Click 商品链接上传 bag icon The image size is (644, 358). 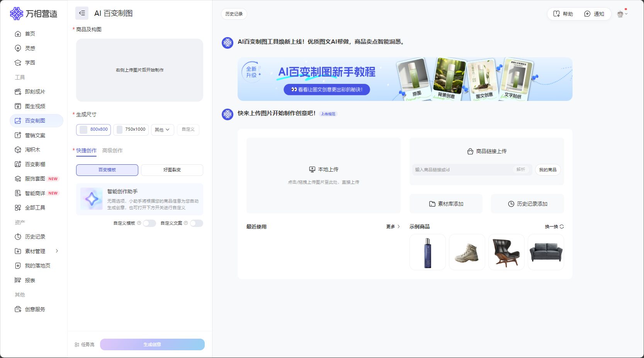tap(470, 152)
